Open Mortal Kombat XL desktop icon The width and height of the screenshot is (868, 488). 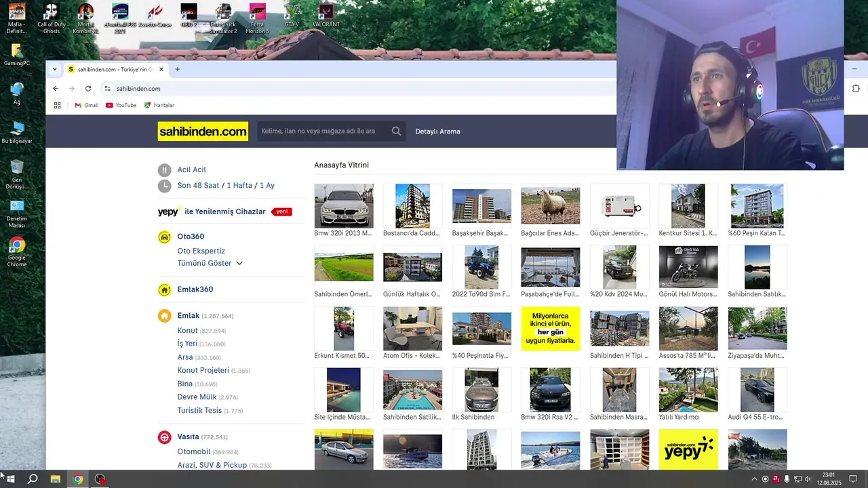point(85,18)
